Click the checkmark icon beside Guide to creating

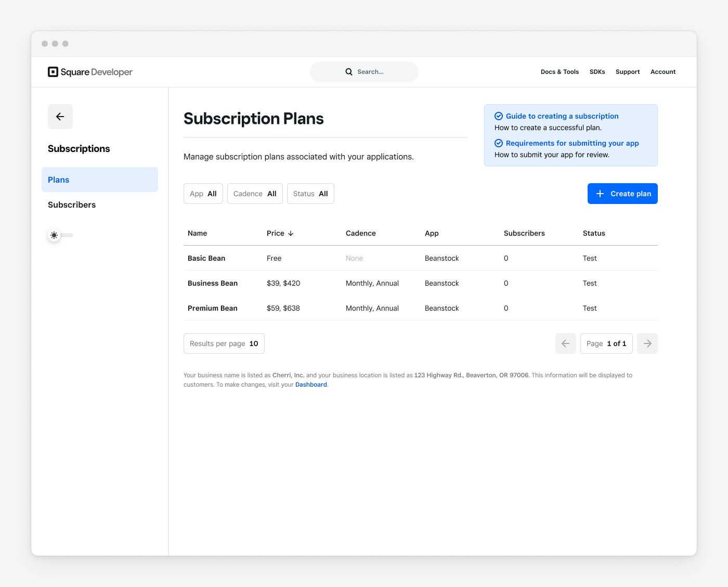(x=498, y=116)
